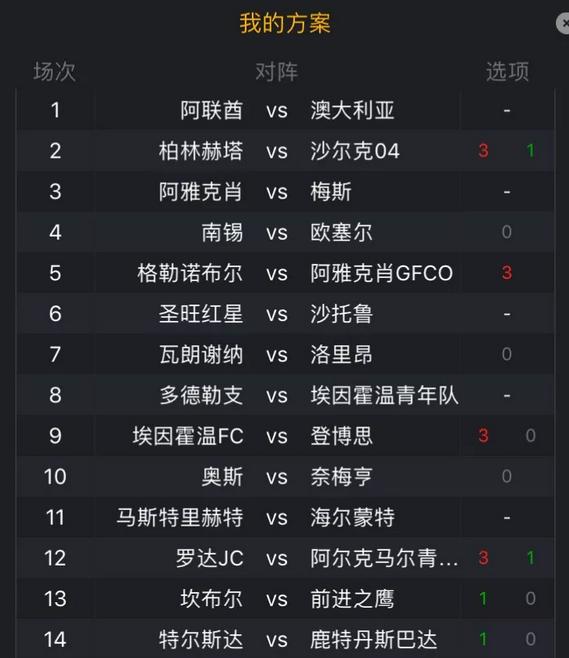This screenshot has width=569, height=658.
Task: Click the truncated 阿尔克马尔青… team name
Action: click(384, 558)
